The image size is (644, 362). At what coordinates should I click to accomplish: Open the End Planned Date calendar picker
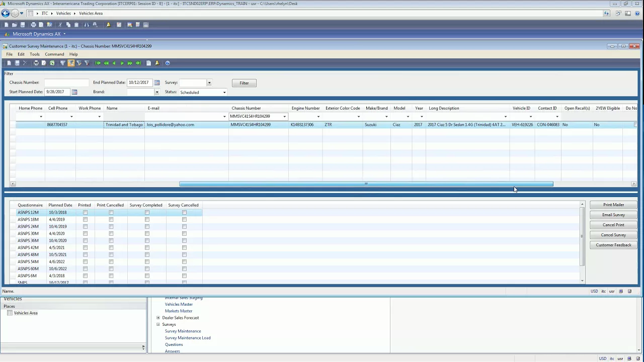click(x=157, y=82)
